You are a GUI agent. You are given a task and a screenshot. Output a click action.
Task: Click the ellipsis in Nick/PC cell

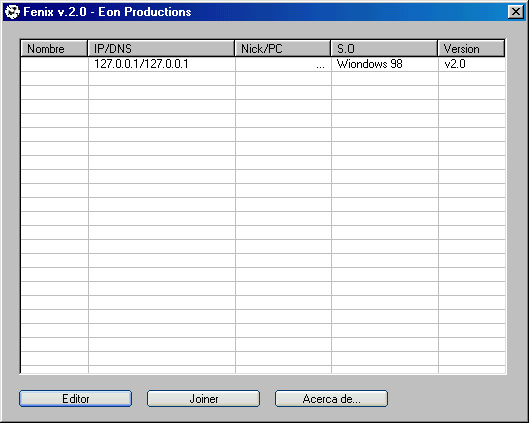(x=320, y=66)
